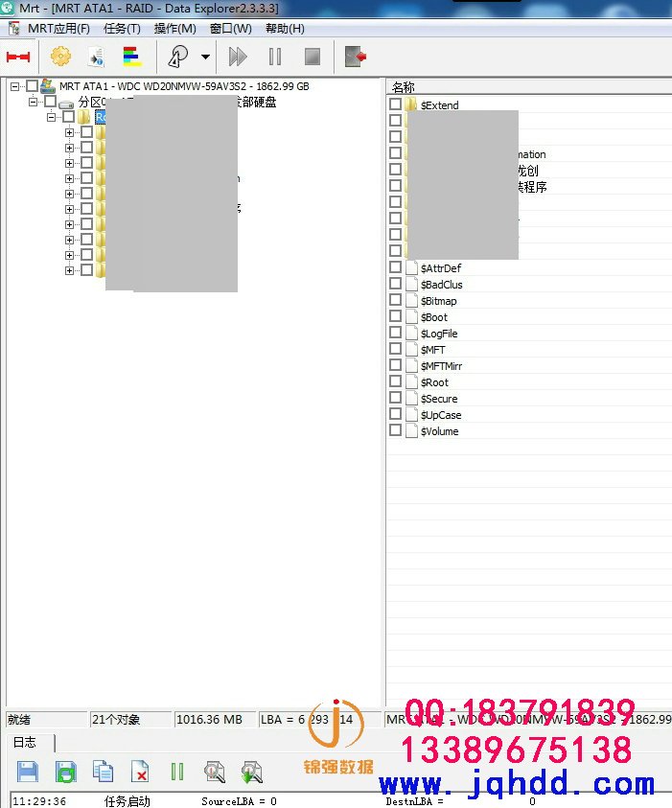Click the $Volume file icon
Screen dimensions: 672x808
click(410, 430)
